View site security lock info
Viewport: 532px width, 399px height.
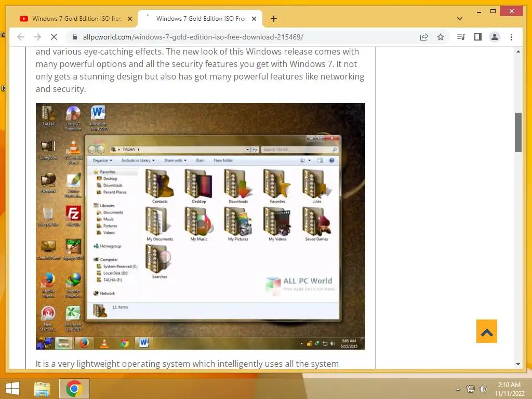pyautogui.click(x=75, y=37)
